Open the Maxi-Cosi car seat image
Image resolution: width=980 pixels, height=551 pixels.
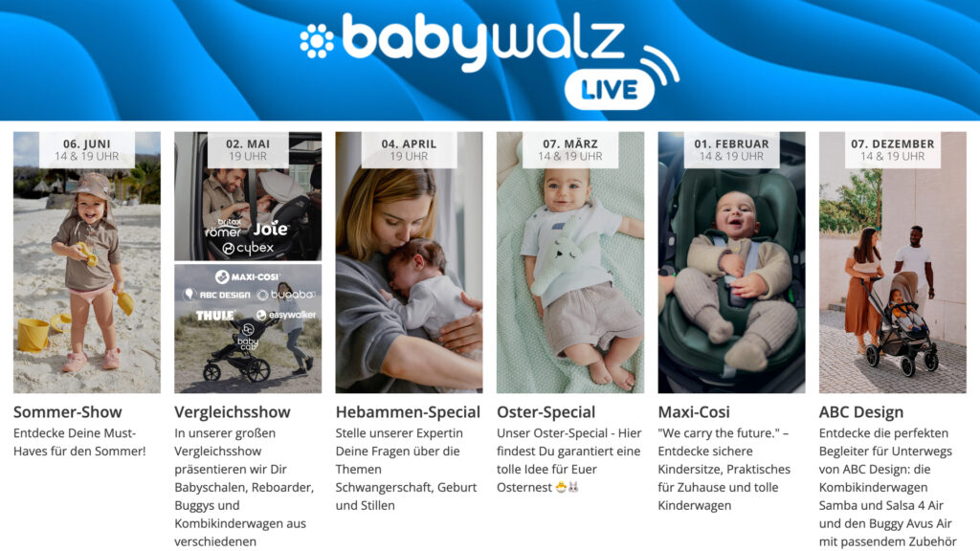coord(731,262)
